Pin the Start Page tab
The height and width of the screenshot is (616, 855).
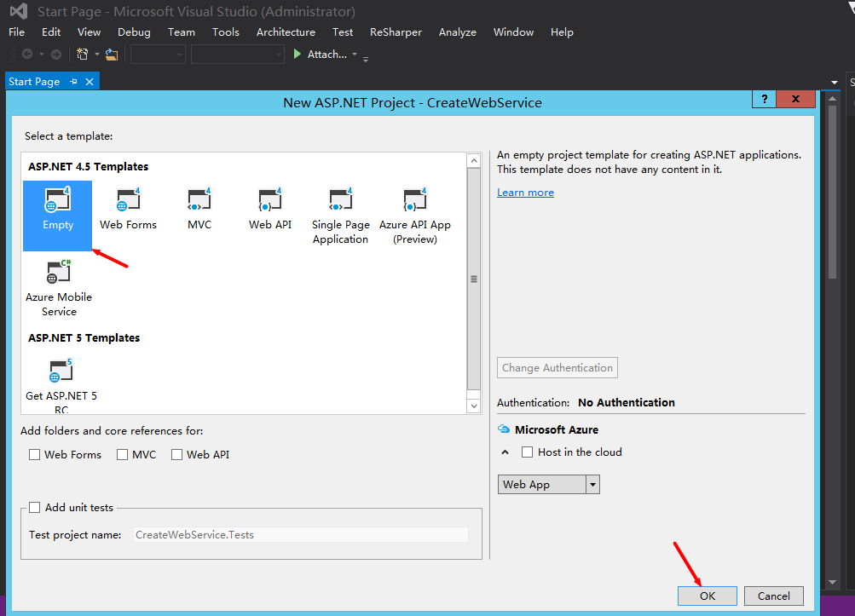73,82
